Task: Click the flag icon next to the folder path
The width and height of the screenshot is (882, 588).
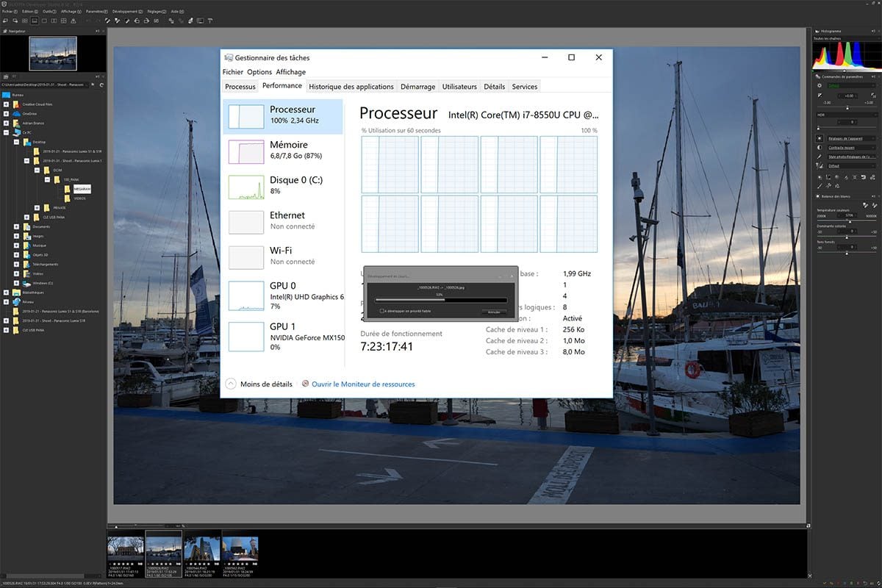Action: pos(93,85)
